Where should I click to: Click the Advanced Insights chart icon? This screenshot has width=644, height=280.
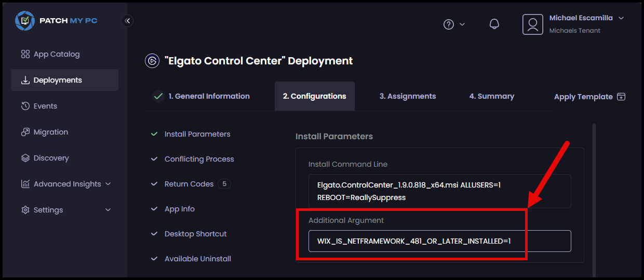[x=25, y=184]
